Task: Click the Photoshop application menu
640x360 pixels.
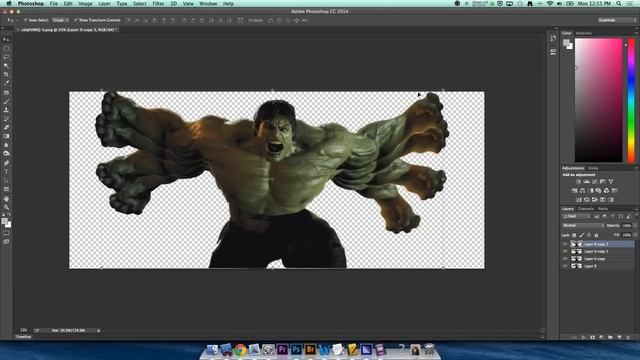Action: tap(31, 3)
